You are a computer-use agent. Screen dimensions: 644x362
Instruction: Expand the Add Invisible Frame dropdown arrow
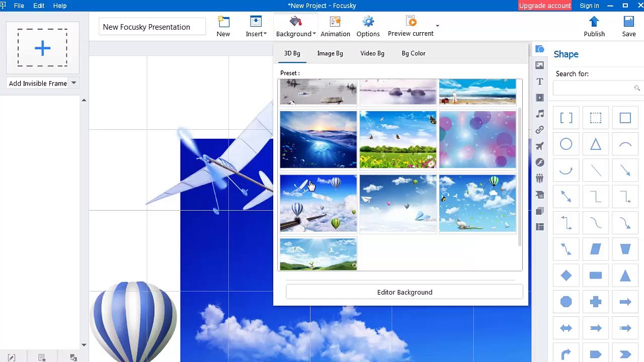pos(73,83)
